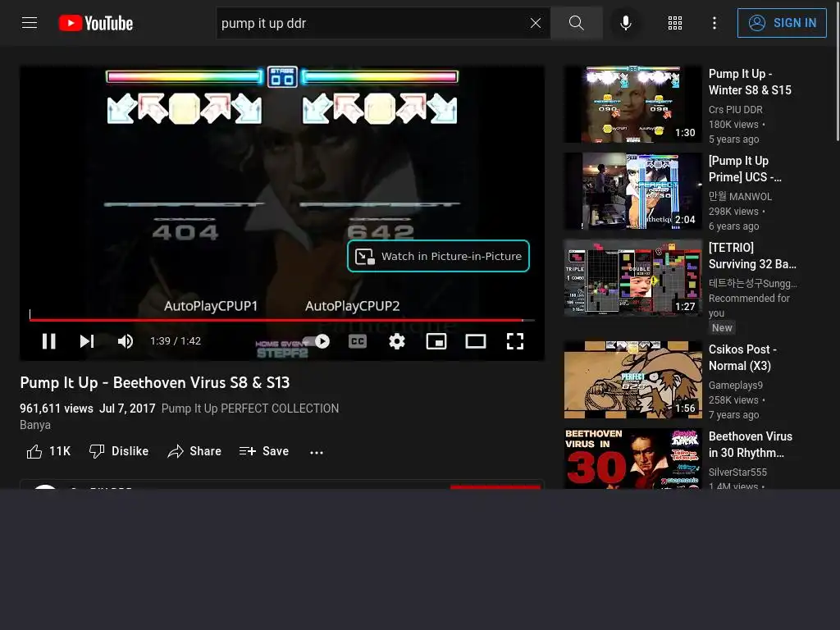The width and height of the screenshot is (840, 630).
Task: Toggle theater mode
Action: pos(476,341)
